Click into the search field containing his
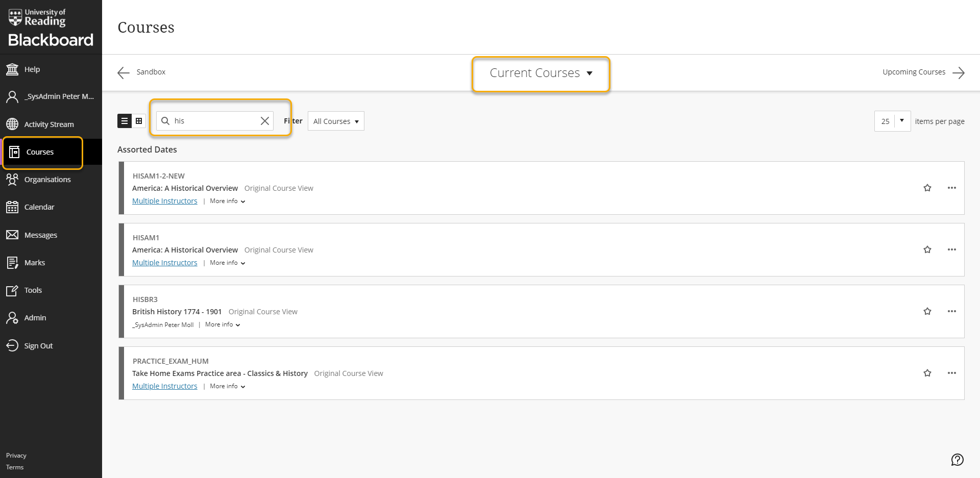Viewport: 980px width, 478px height. (x=215, y=121)
